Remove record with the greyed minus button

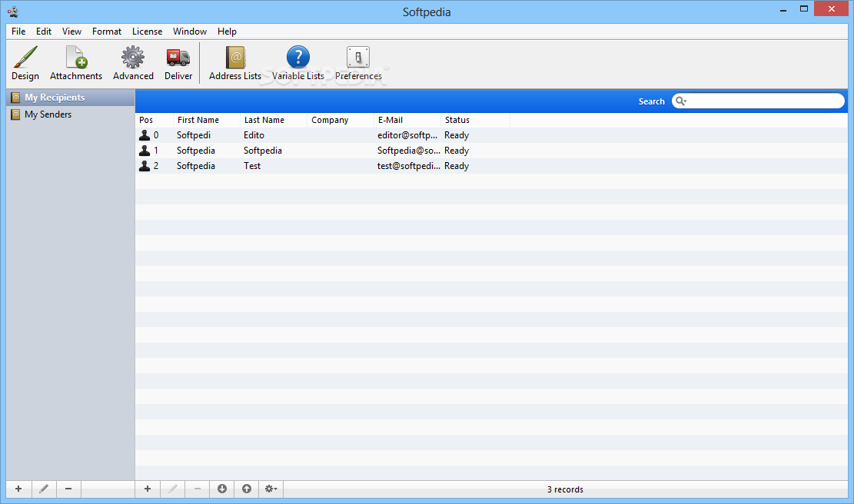[197, 489]
